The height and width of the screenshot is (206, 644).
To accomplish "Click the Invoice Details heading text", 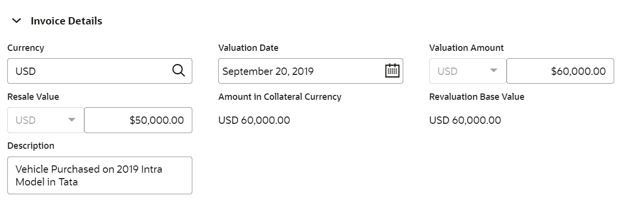I will pos(66,21).
